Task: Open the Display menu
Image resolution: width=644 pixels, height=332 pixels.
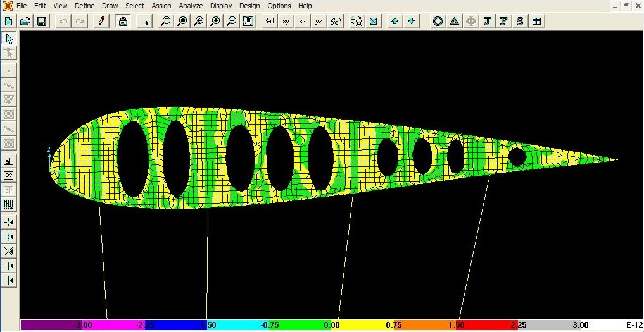Action: (x=221, y=6)
